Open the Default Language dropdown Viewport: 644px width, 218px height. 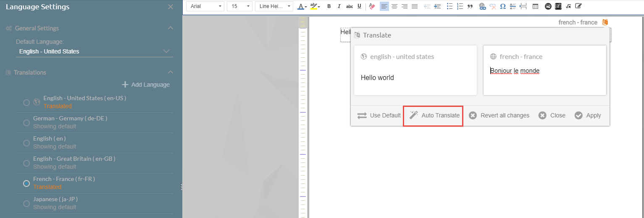(x=94, y=51)
